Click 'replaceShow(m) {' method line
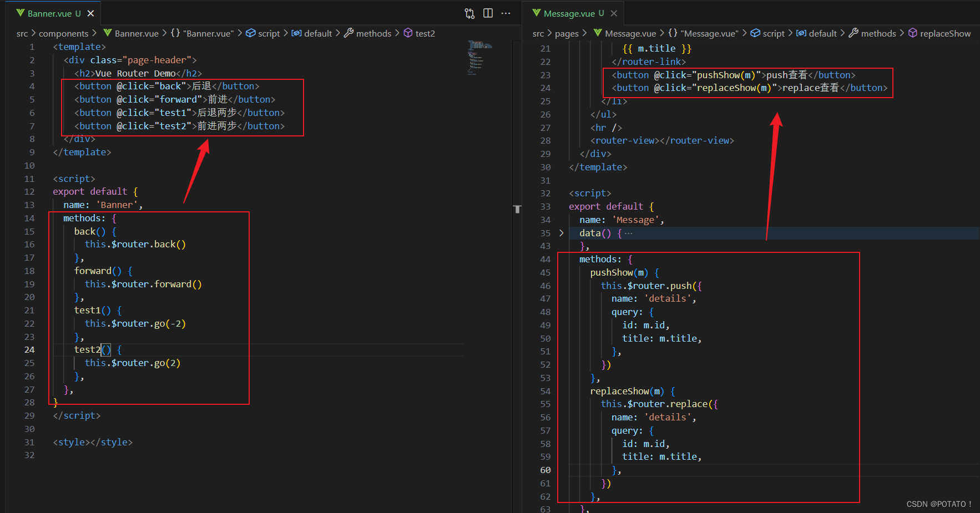Image resolution: width=980 pixels, height=513 pixels. 633,391
